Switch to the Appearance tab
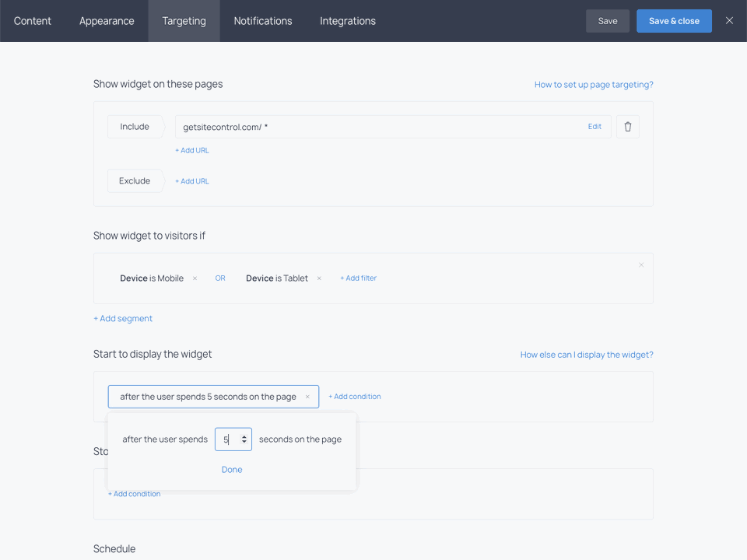747x560 pixels. 107,21
